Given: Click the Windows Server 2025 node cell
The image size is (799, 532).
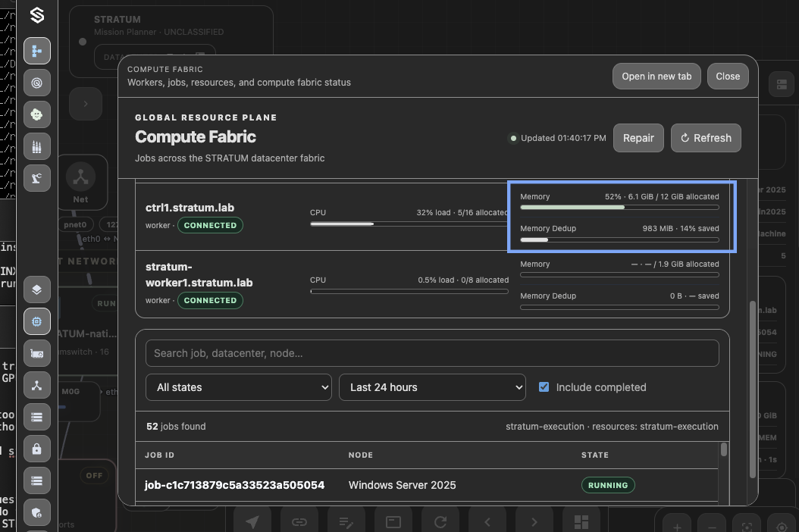Looking at the screenshot, I should (402, 485).
